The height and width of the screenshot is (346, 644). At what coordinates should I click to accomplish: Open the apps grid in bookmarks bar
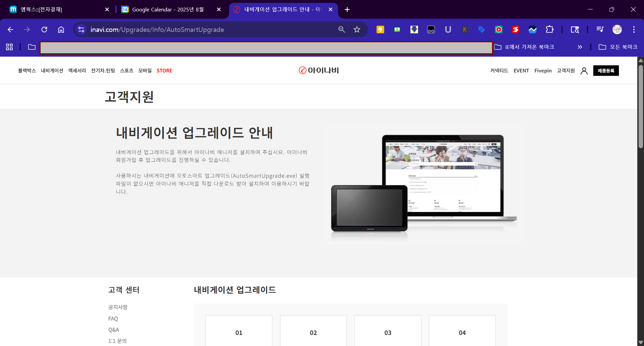[x=9, y=47]
